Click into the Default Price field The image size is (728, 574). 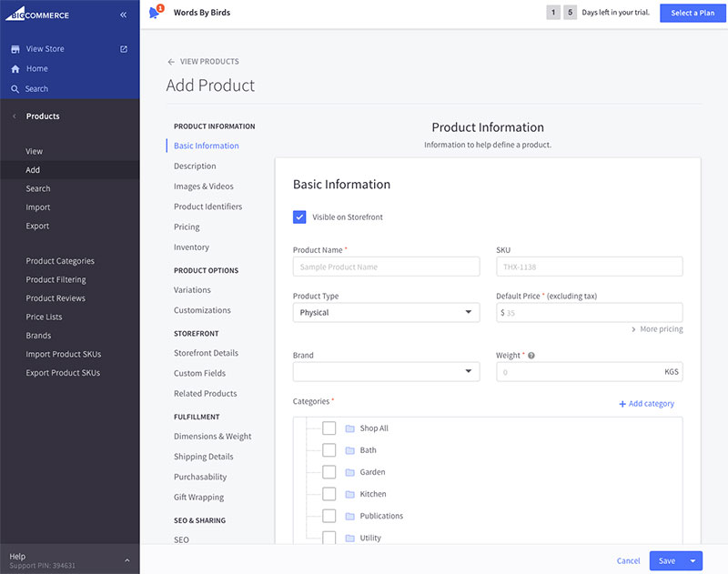tap(590, 313)
